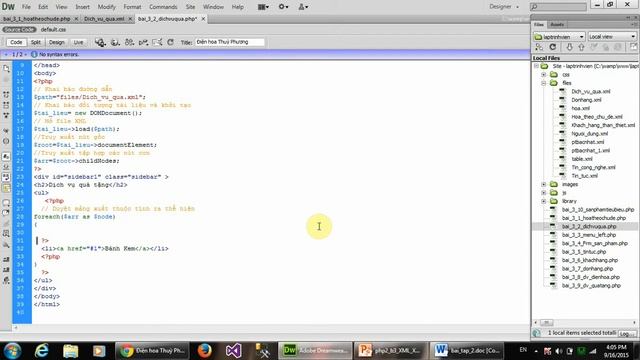640x360 pixels.
Task: Switch to the Files panel tab
Action: (x=539, y=24)
